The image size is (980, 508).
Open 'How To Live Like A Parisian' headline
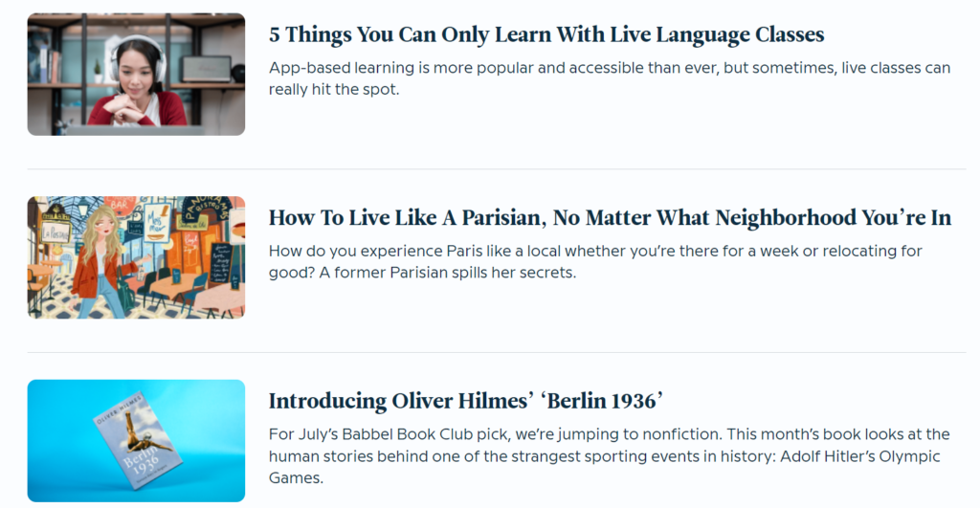pos(610,217)
